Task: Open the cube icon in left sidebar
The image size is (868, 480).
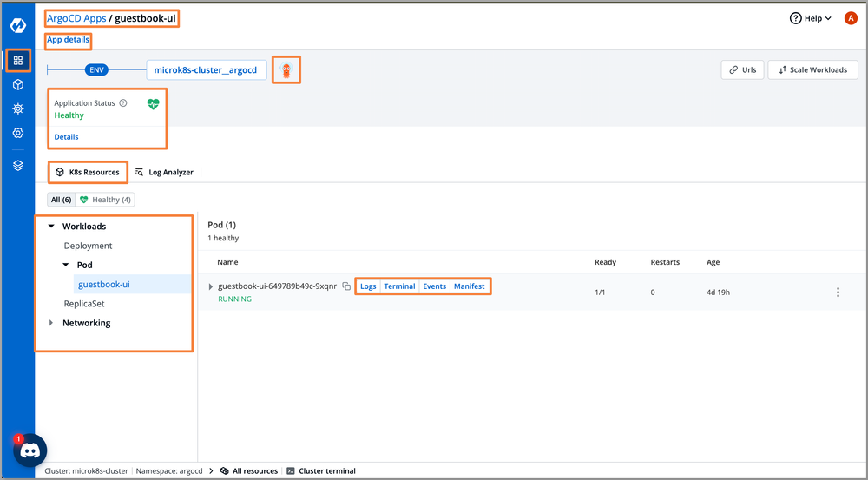Action: pos(17,85)
